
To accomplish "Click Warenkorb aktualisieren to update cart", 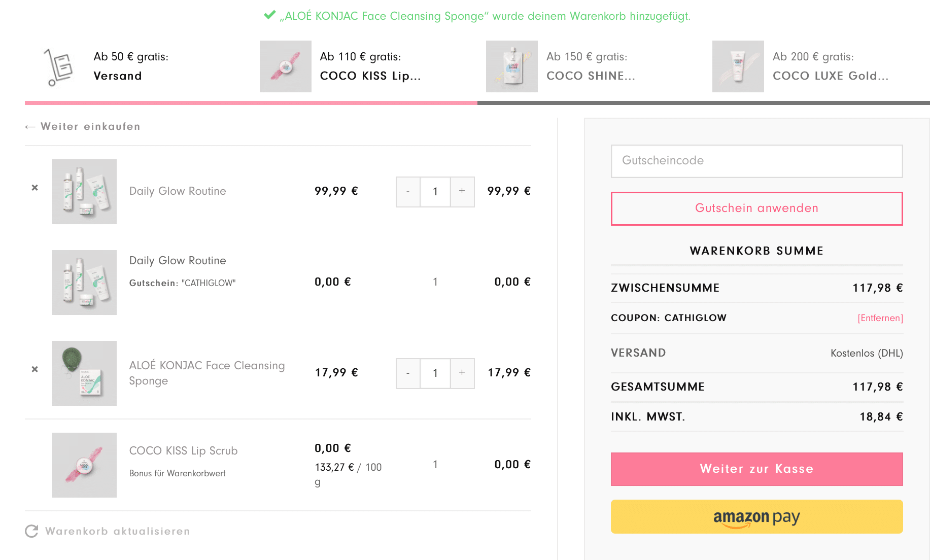I will pos(118,531).
